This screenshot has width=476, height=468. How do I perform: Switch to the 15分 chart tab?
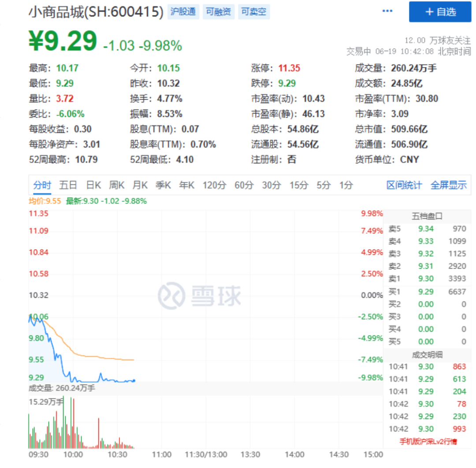click(x=299, y=185)
